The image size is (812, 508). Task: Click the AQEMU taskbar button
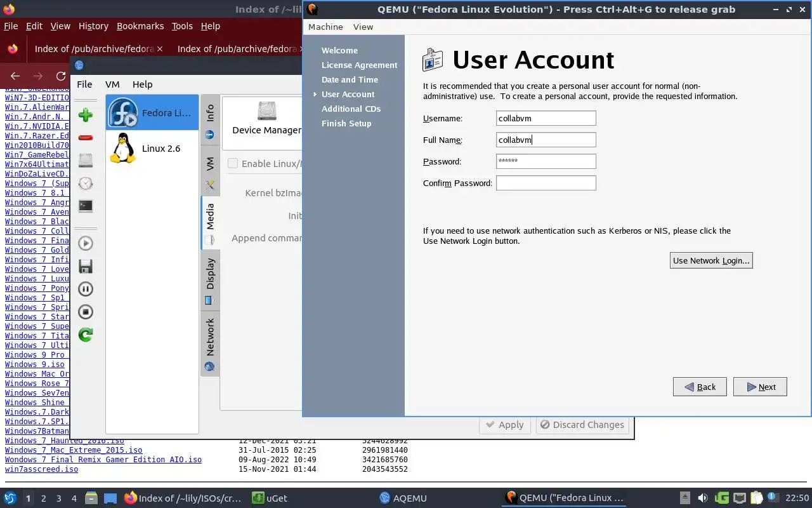tap(403, 498)
